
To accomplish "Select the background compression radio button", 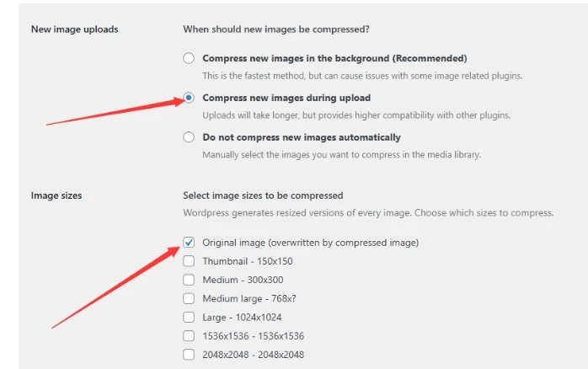I will pos(189,58).
